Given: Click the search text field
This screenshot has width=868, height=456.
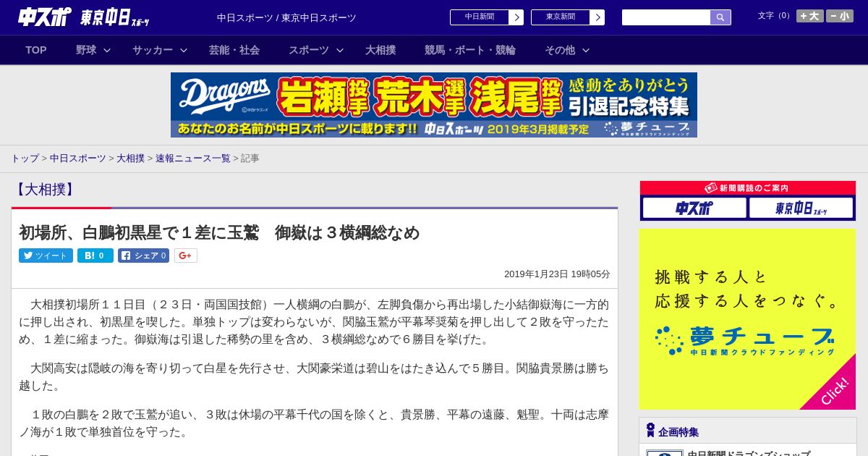Looking at the screenshot, I should tap(666, 17).
